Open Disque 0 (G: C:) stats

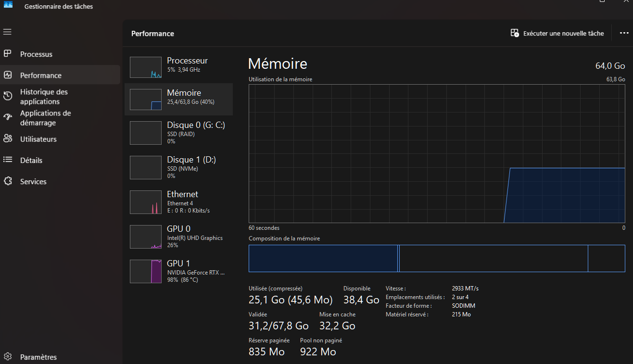(178, 132)
